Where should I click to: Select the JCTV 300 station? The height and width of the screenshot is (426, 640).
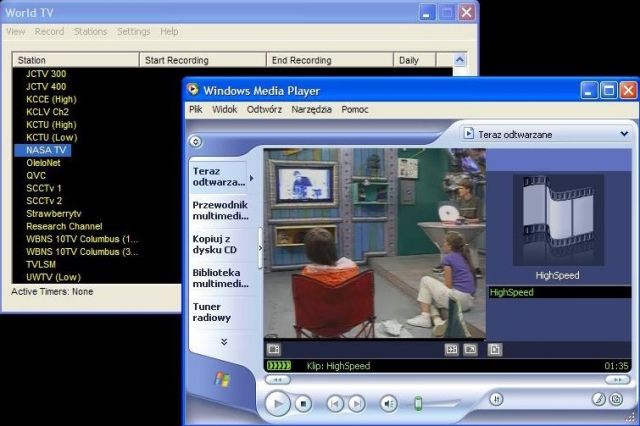[46, 74]
